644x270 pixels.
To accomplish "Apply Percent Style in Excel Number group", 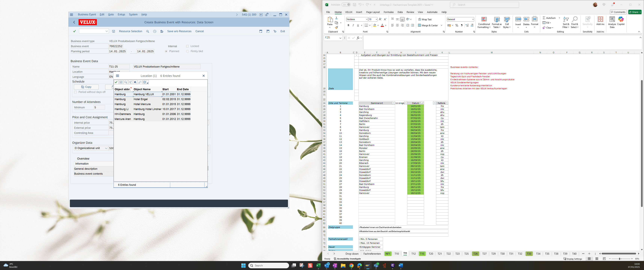I will pyautogui.click(x=457, y=25).
